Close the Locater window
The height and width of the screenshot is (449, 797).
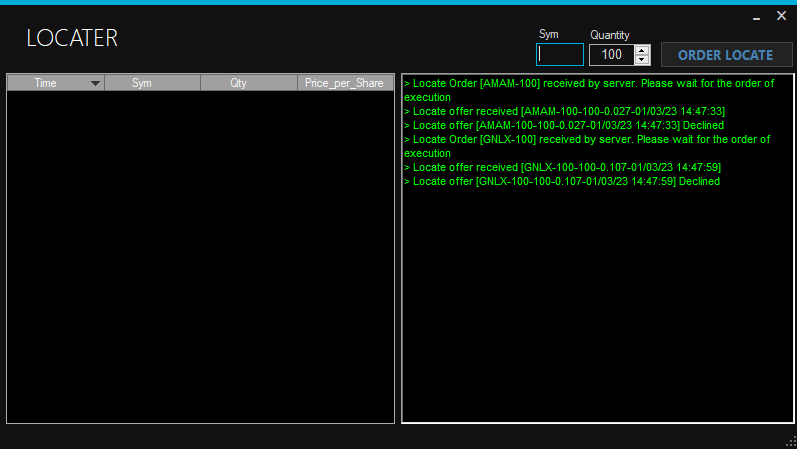click(781, 15)
